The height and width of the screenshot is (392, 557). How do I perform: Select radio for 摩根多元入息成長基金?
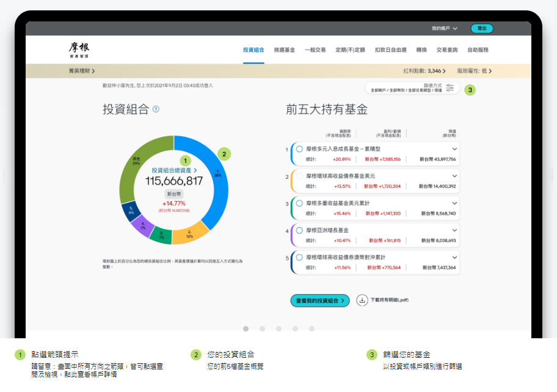pyautogui.click(x=299, y=149)
